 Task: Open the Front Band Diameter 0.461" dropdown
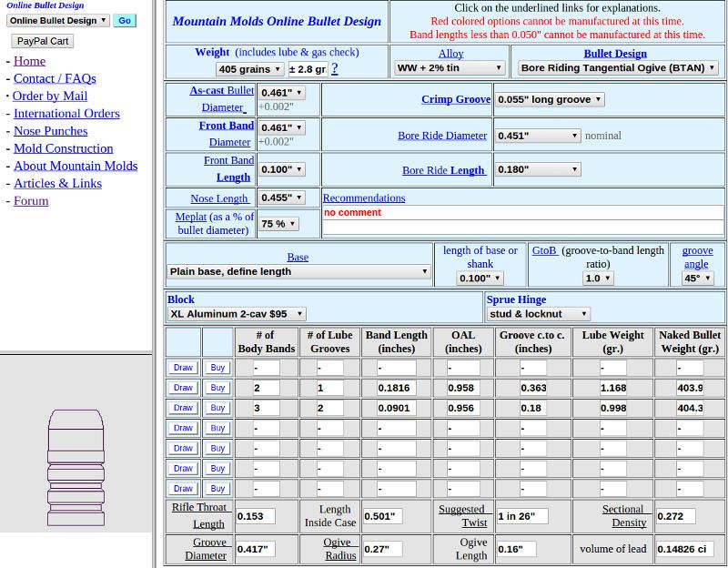[281, 127]
